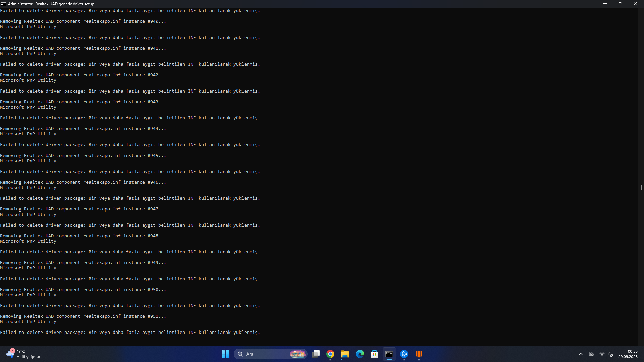This screenshot has height=362, width=644.
Task: Click 'Microsoft PnP Utility' under instance #940
Action: (28, 26)
